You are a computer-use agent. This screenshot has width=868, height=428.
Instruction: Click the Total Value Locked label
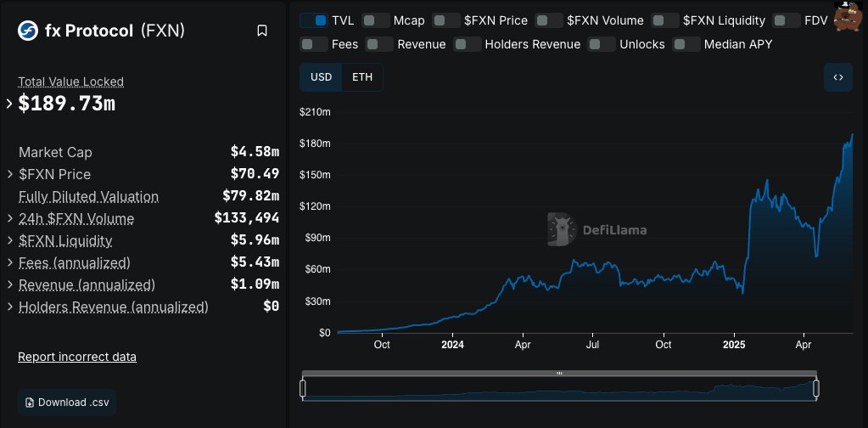[x=71, y=82]
